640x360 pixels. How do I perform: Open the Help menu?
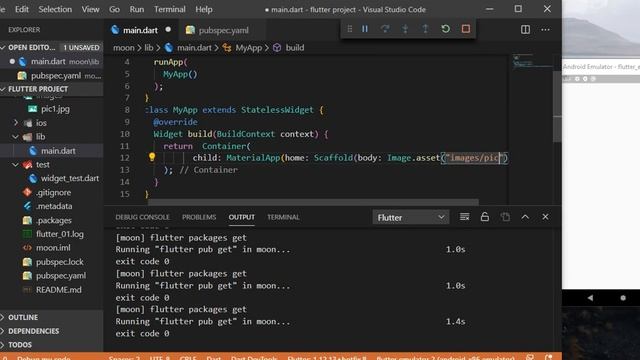[x=204, y=9]
